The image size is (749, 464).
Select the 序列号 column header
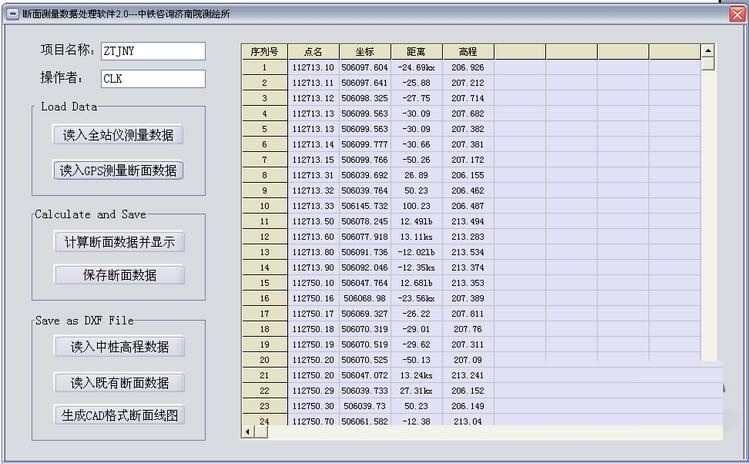click(264, 52)
